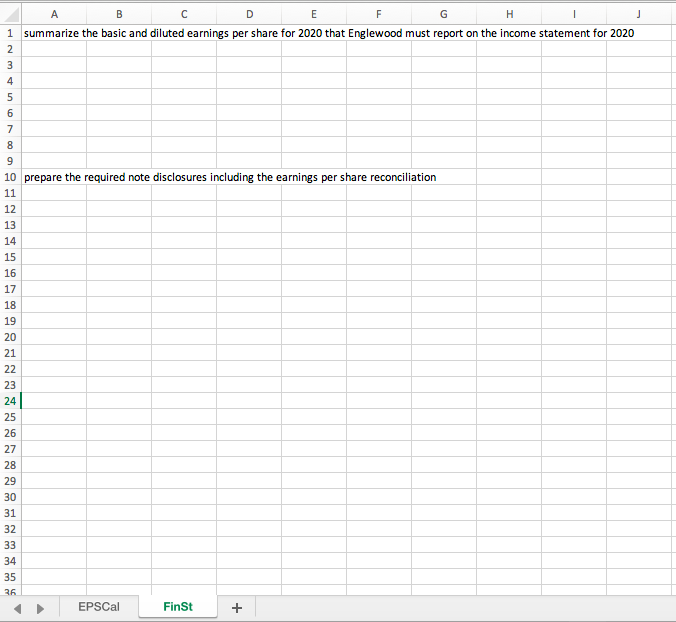Screen dimensions: 676x622
Task: Select column I header
Action: click(574, 14)
